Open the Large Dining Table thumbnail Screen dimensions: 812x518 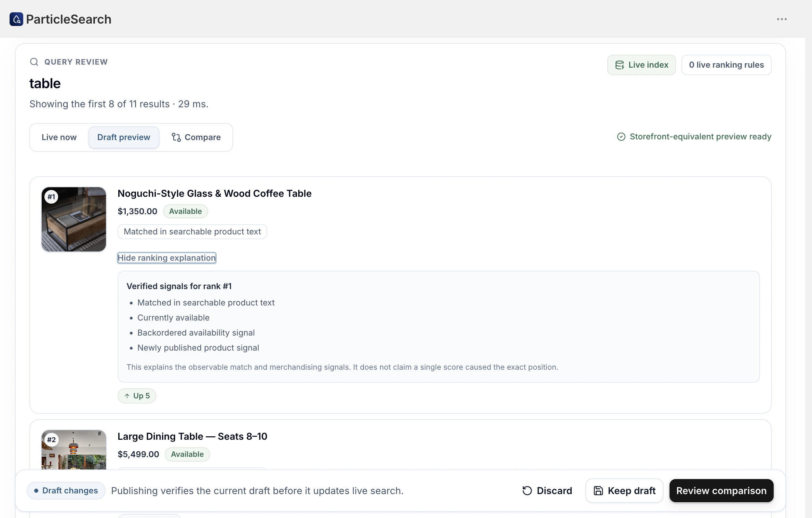coord(74,450)
